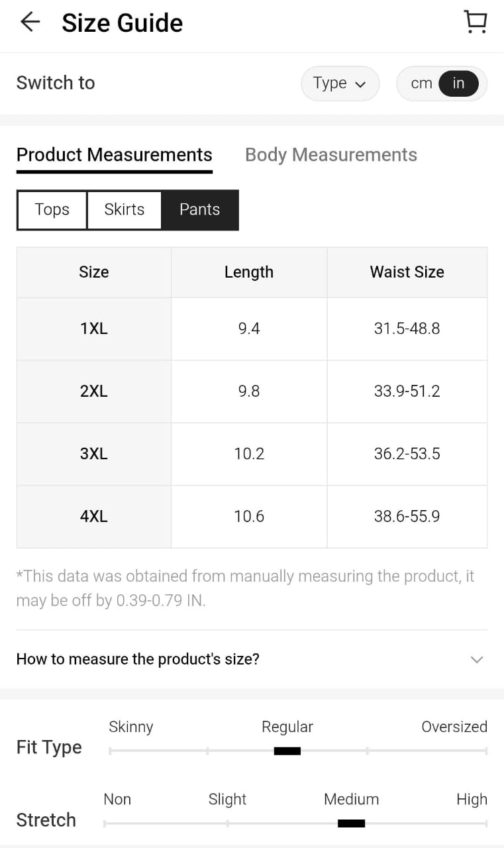Click the Waist Size column header
The width and height of the screenshot is (504, 848).
407,272
